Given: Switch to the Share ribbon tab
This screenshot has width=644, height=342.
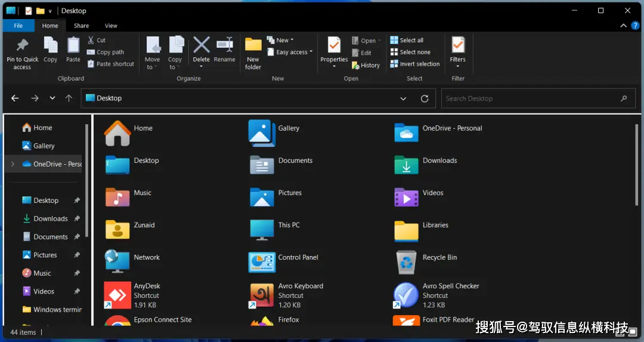Looking at the screenshot, I should [x=81, y=26].
